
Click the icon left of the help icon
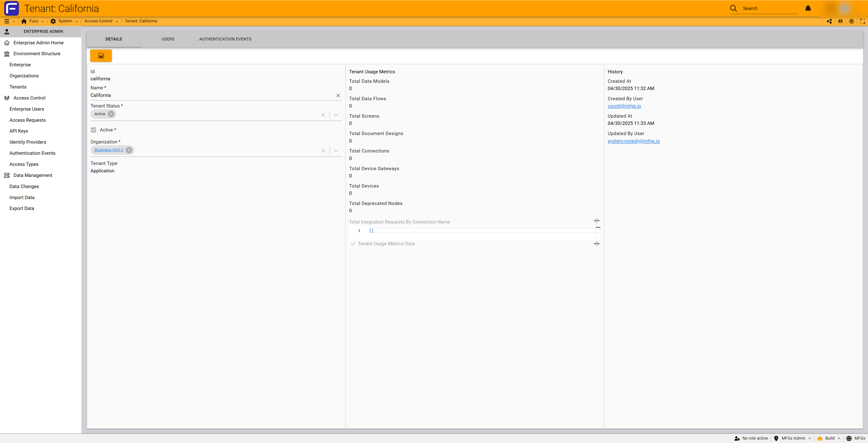pyautogui.click(x=840, y=21)
